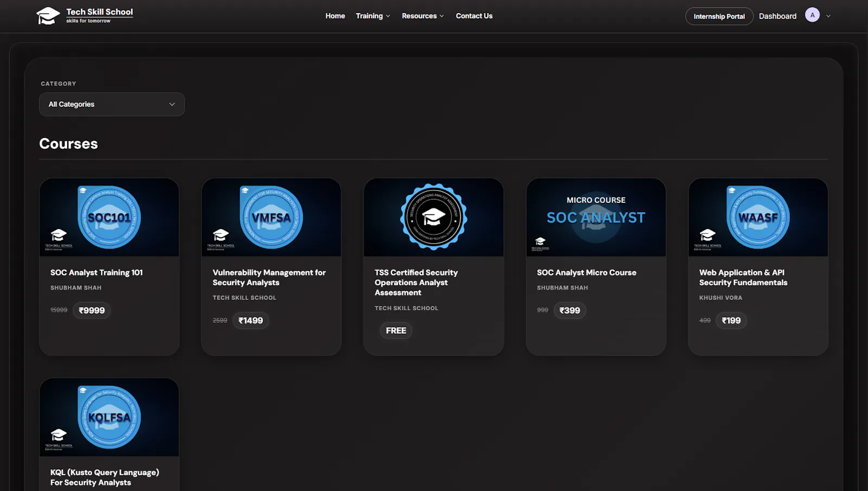Click TECH SKILL SCHOOL under Vulnerability Management
868x491 pixels.
tap(244, 298)
